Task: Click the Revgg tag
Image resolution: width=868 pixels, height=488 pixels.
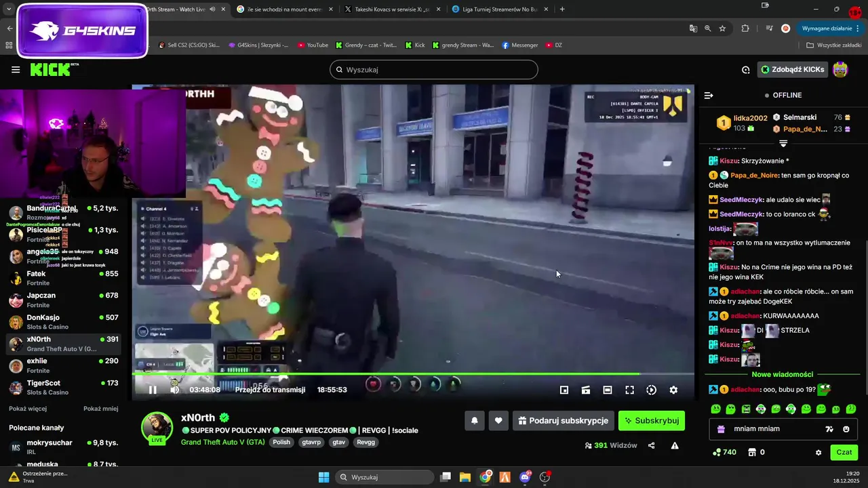Action: (x=366, y=442)
